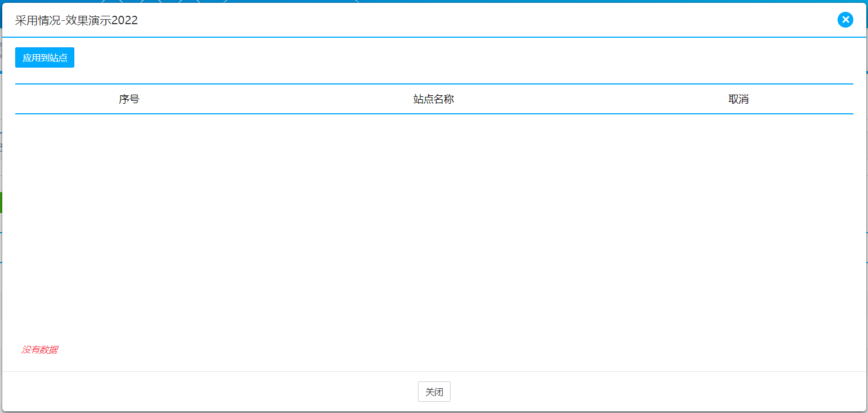Viewport: 868px width, 413px height.
Task: Select the 站点名称 column header
Action: 433,99
